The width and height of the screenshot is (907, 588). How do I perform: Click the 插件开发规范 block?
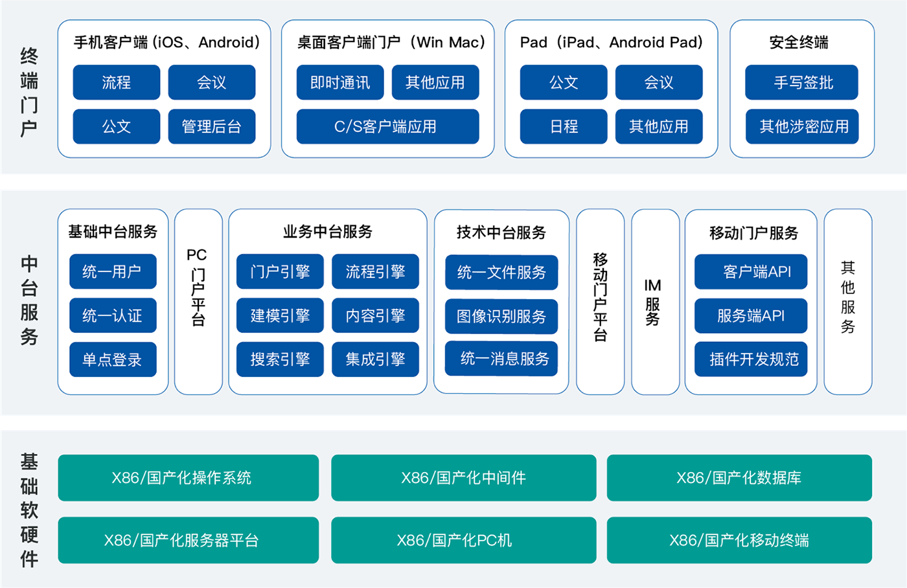point(751,359)
